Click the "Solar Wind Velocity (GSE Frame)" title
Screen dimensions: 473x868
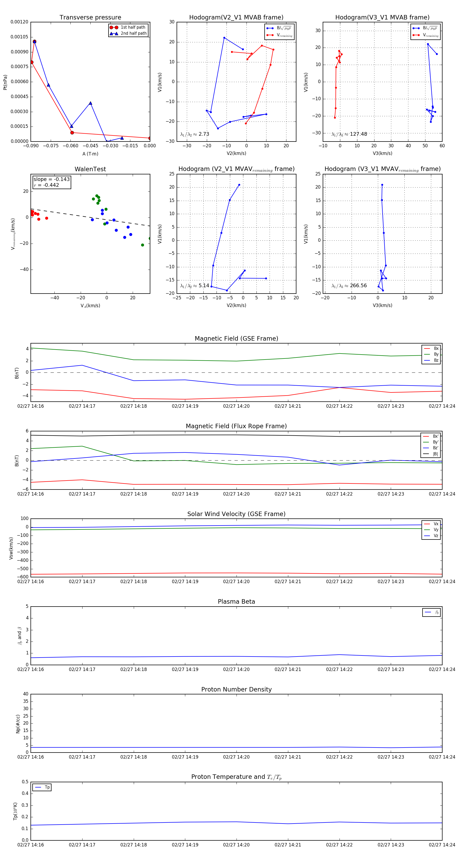(236, 514)
